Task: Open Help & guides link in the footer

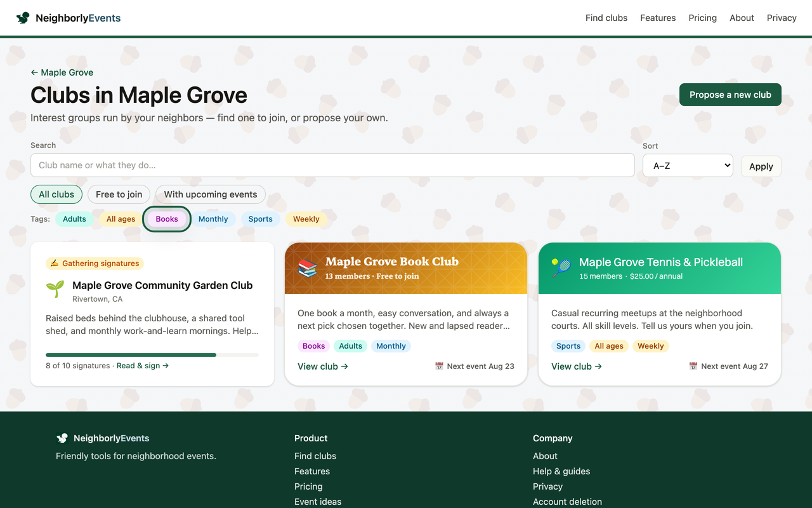Action: click(561, 471)
